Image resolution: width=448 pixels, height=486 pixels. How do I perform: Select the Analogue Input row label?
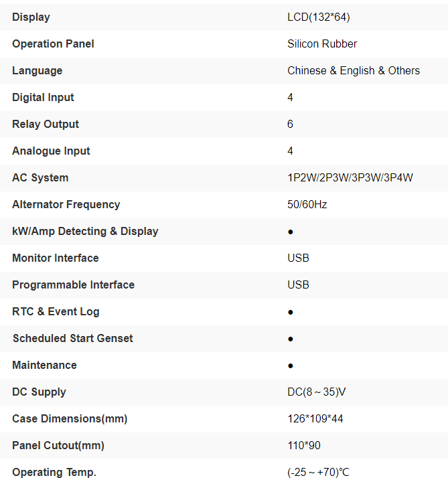(x=51, y=151)
